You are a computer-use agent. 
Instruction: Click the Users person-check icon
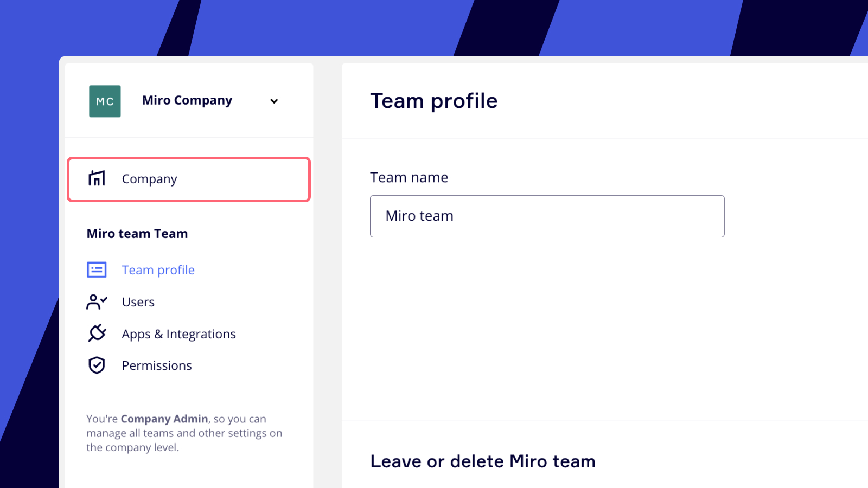tap(97, 302)
